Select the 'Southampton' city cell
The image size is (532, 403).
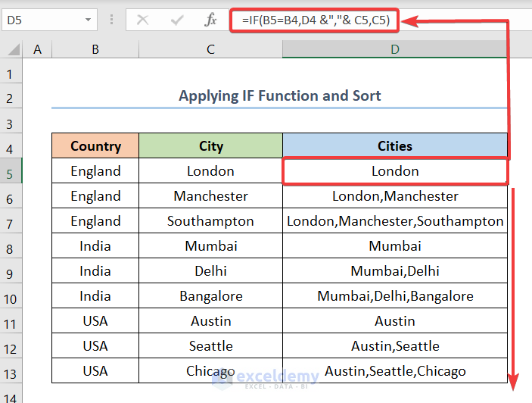click(210, 221)
